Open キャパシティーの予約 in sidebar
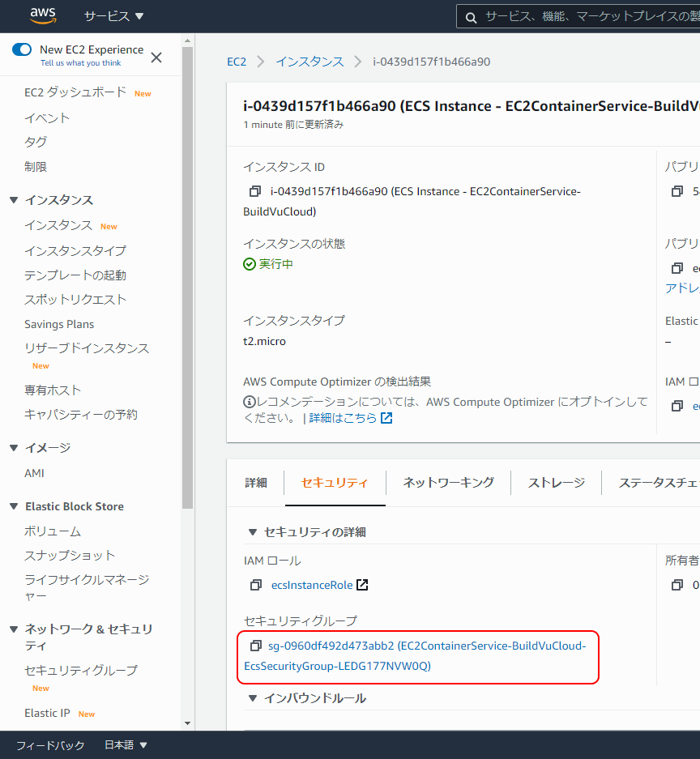Screen dimensions: 700x759 point(81,415)
